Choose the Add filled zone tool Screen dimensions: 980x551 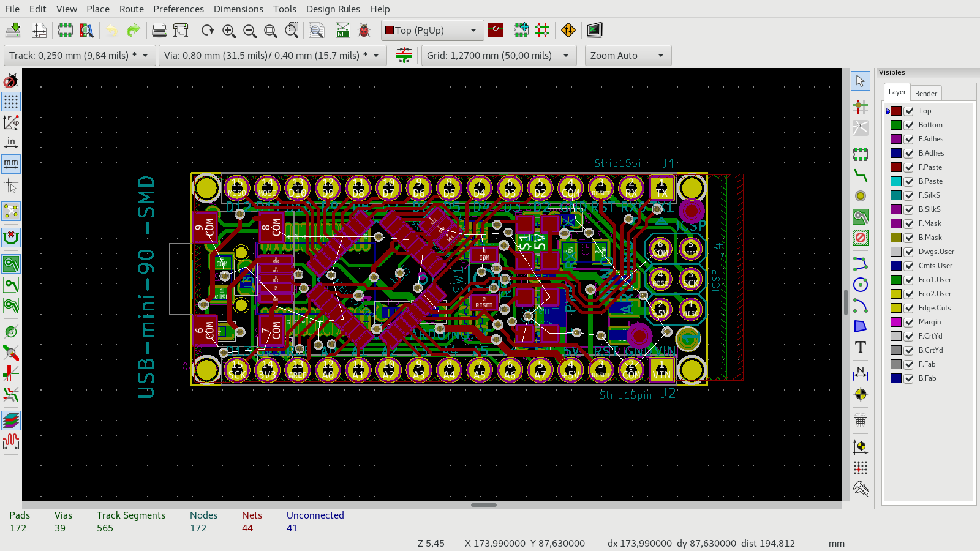[861, 217]
